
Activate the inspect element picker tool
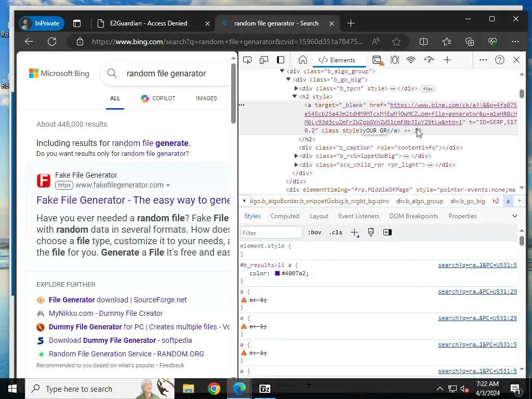(247, 60)
